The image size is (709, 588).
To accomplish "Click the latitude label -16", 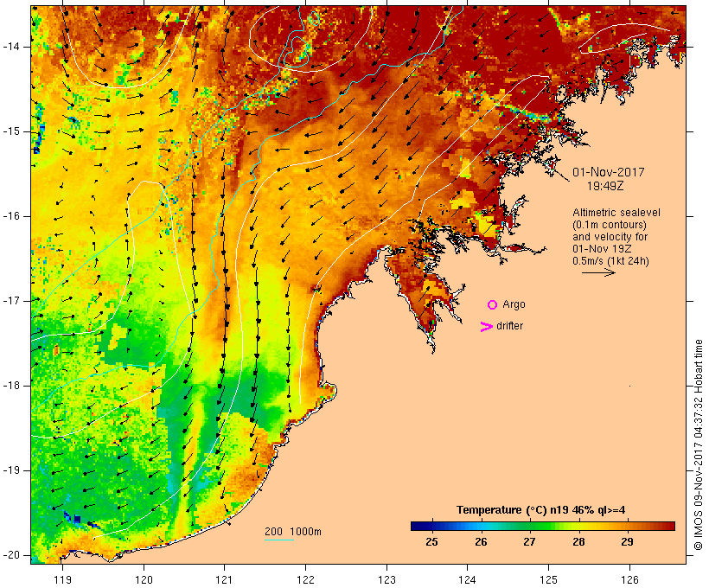I will click(11, 216).
